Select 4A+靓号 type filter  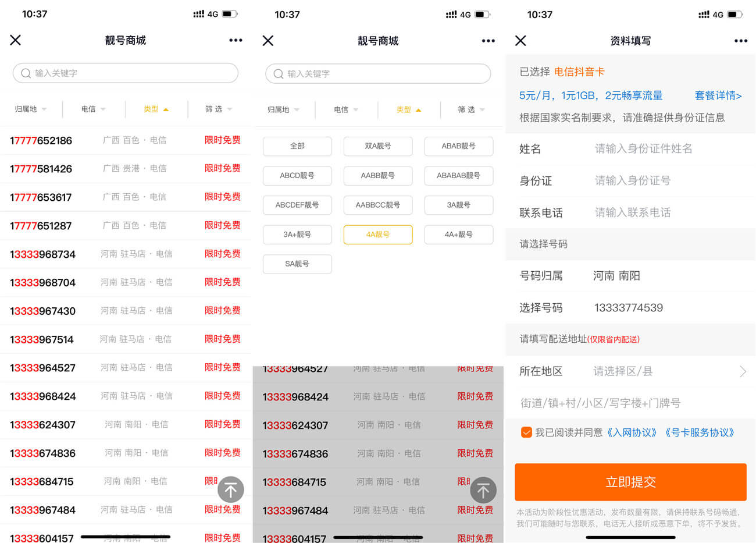pyautogui.click(x=459, y=235)
